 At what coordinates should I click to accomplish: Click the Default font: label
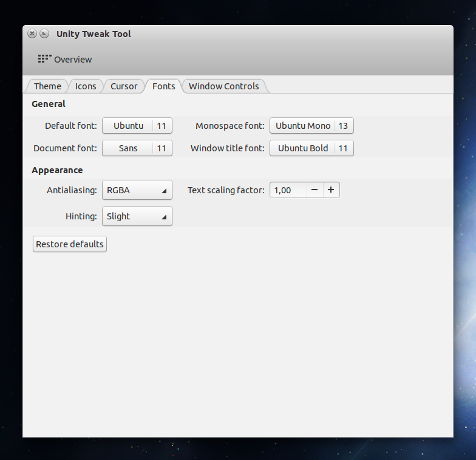tap(70, 126)
